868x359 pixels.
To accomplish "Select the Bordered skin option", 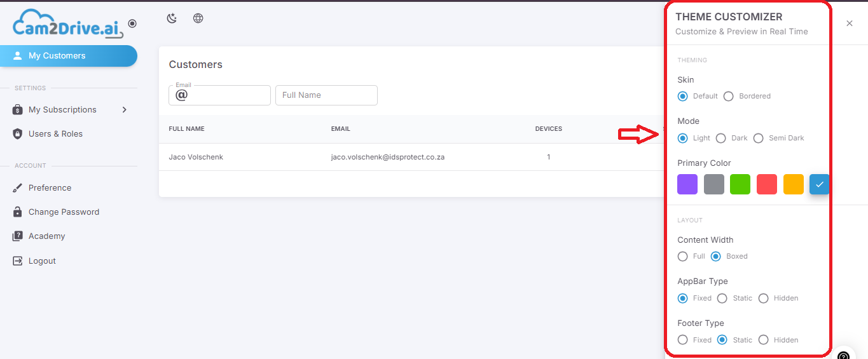I will click(729, 97).
